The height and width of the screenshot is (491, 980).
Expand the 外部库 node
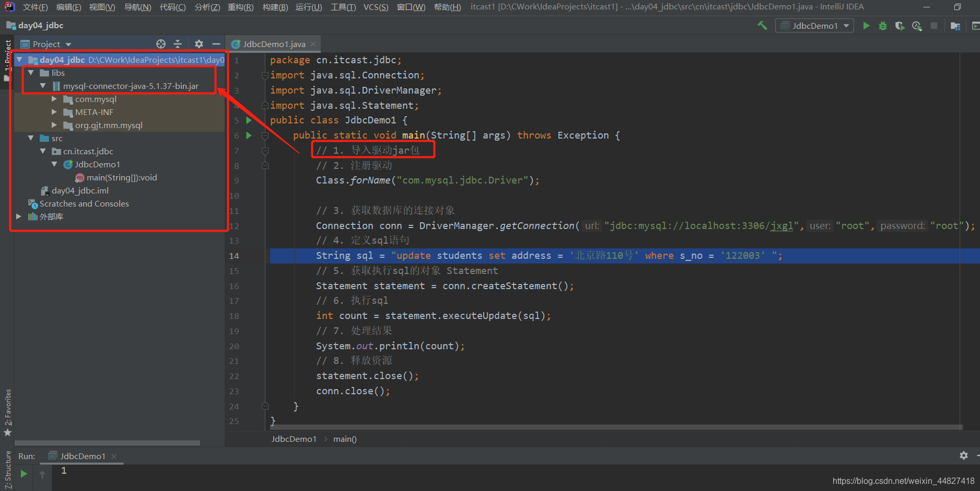tap(19, 216)
